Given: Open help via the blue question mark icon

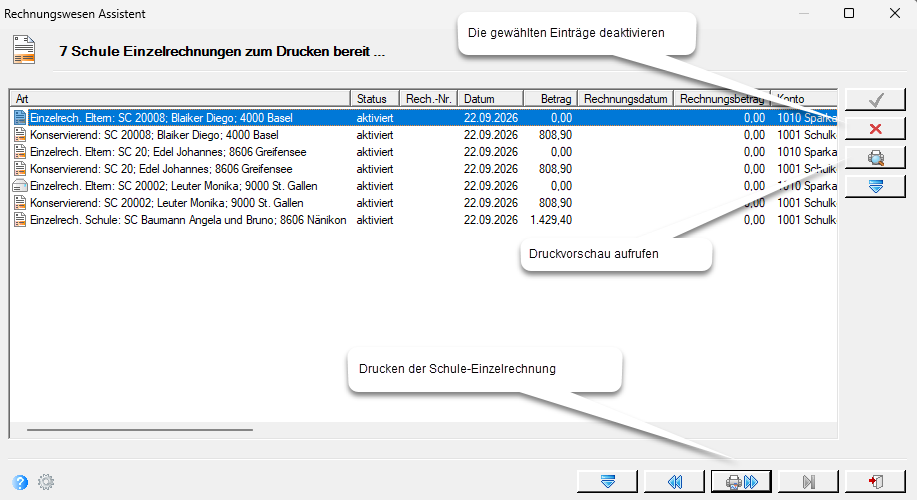Looking at the screenshot, I should (20, 482).
